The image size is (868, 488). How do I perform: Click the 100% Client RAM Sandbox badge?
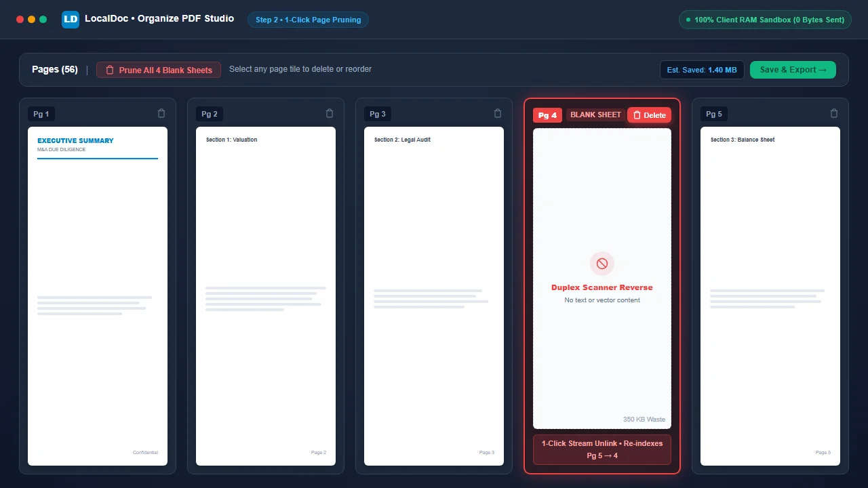point(765,20)
